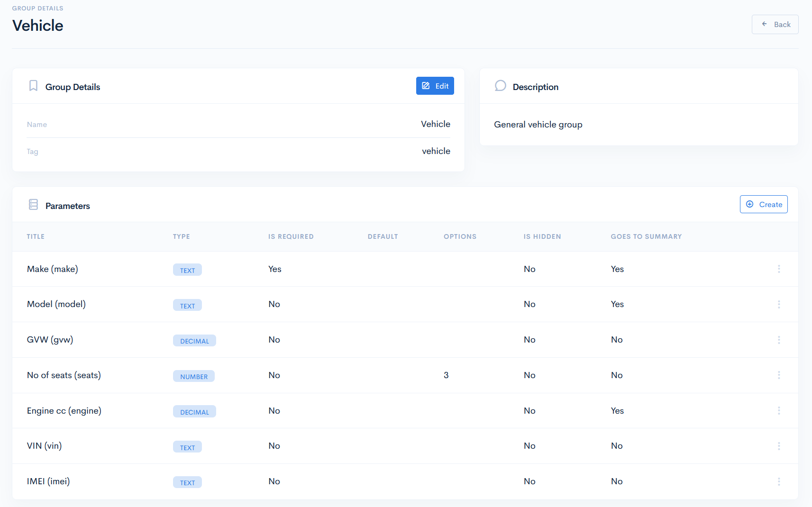
Task: Open the actions menu for Model row
Action: (x=778, y=304)
